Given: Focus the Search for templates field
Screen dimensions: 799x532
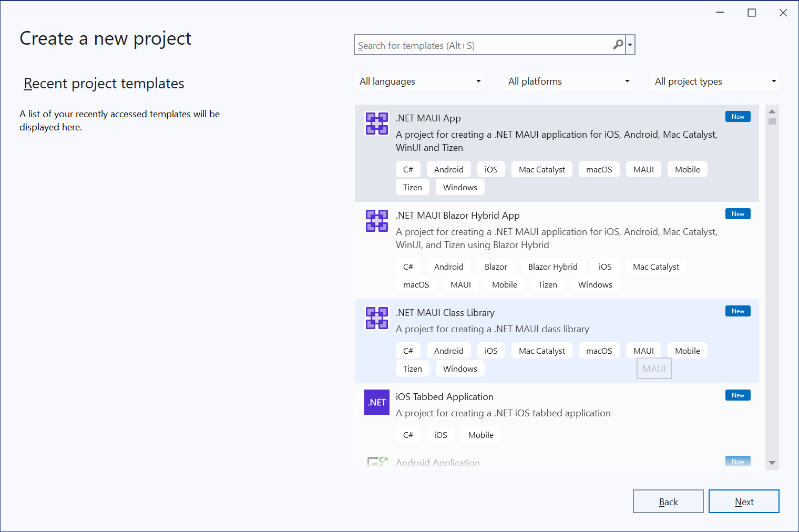Looking at the screenshot, I should [x=484, y=45].
